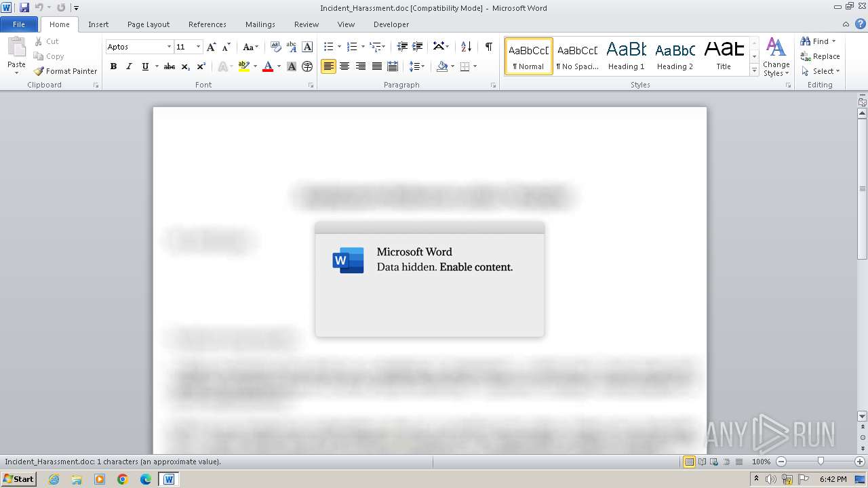
Task: Switch to the Mailings tab
Action: (x=260, y=24)
